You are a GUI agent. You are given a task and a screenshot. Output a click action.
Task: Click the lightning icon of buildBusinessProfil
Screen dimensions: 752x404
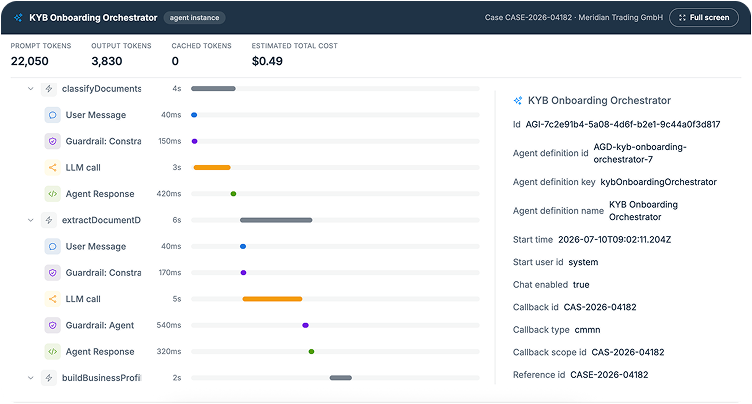pos(49,378)
